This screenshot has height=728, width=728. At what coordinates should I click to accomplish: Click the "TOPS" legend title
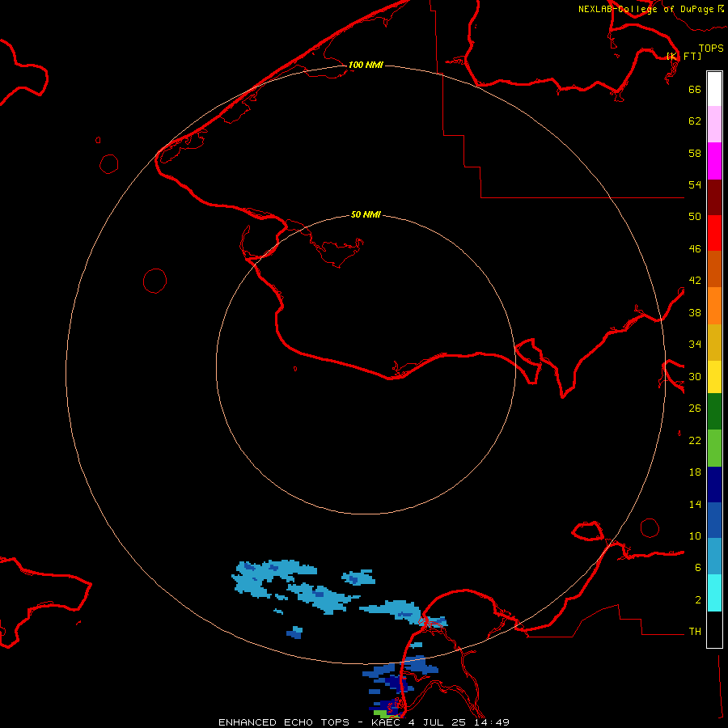pyautogui.click(x=711, y=48)
